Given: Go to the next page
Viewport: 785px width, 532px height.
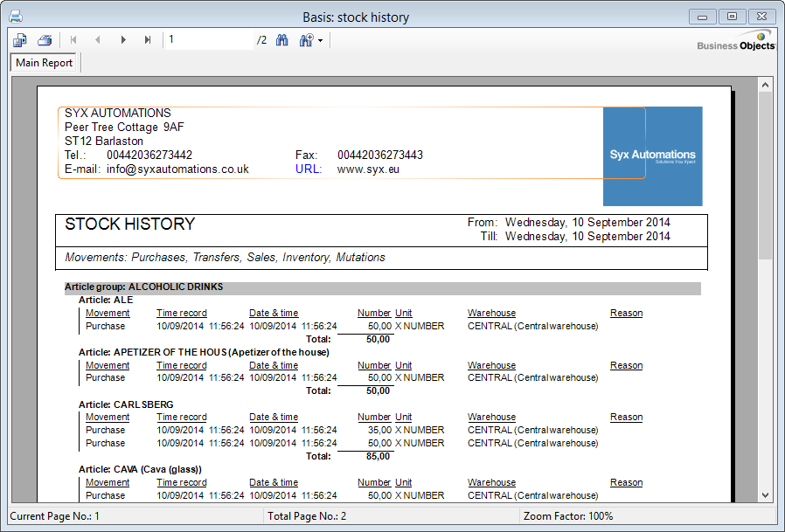Looking at the screenshot, I should [123, 40].
